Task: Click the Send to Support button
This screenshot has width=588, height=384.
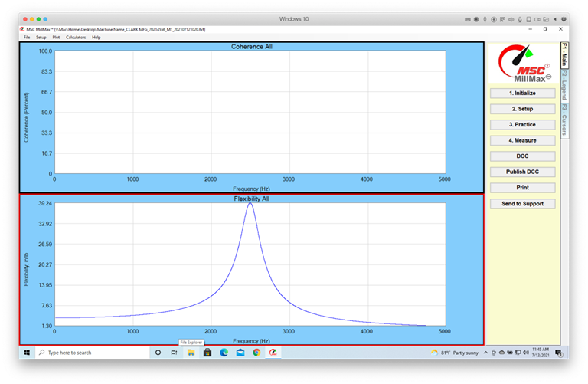Action: coord(522,204)
